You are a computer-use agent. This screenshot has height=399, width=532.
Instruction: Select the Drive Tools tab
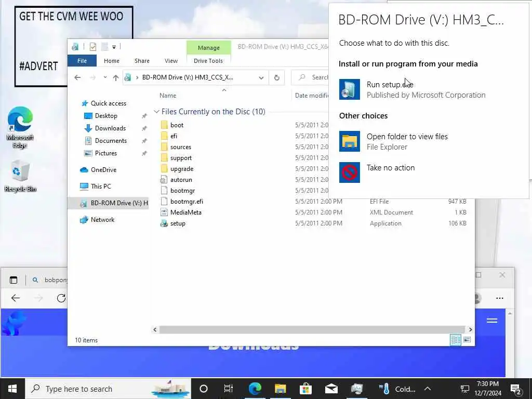[x=208, y=61]
